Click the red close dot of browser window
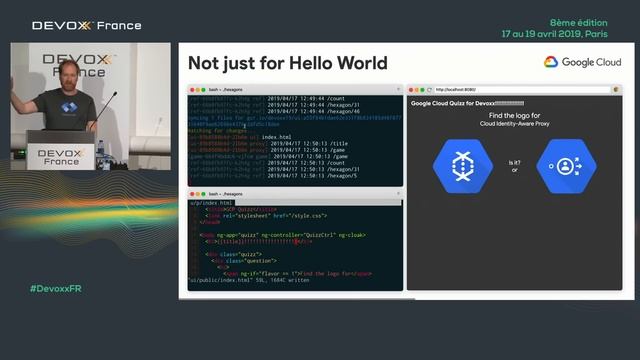Viewport: 640px width, 360px height. click(x=411, y=90)
